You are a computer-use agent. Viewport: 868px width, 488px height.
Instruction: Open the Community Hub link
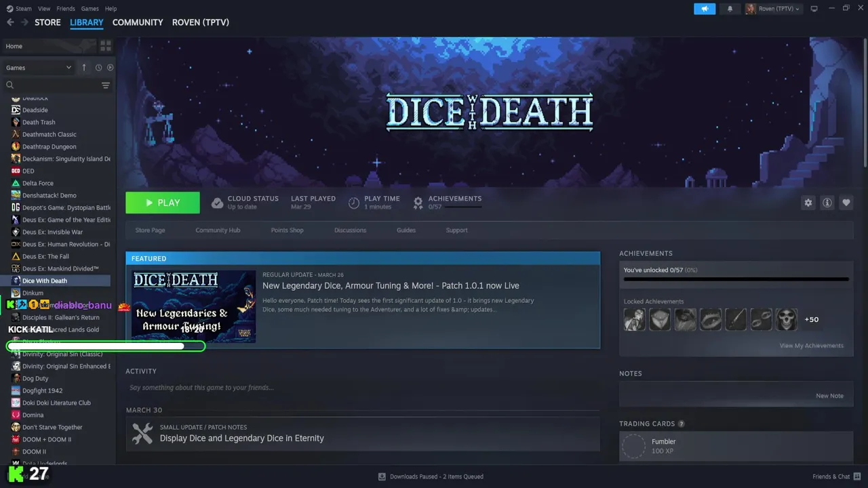coord(218,230)
